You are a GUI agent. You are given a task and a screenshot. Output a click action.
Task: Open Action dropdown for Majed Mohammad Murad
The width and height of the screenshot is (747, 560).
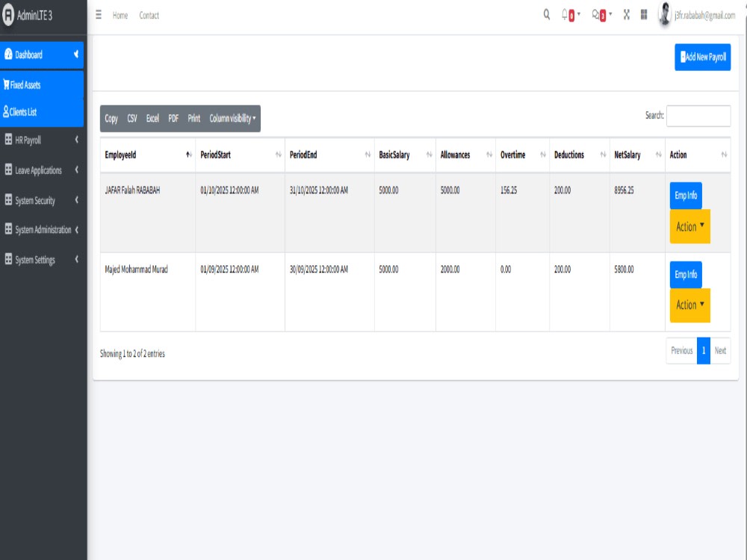tap(689, 305)
